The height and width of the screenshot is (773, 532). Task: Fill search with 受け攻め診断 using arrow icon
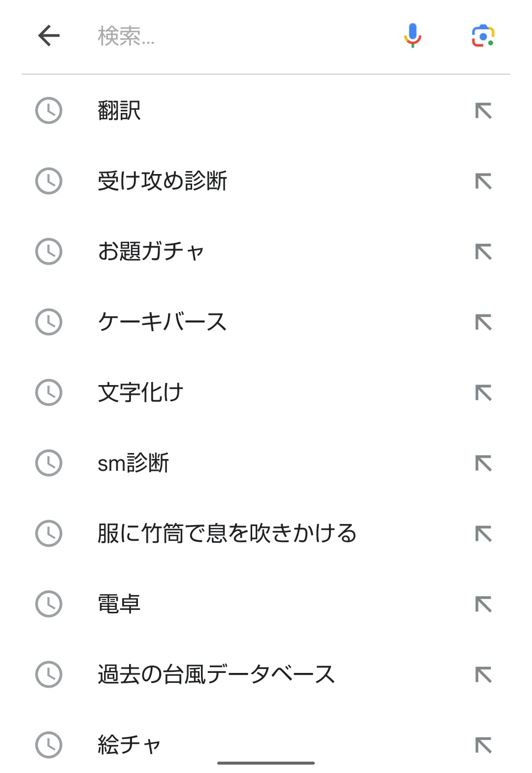483,181
